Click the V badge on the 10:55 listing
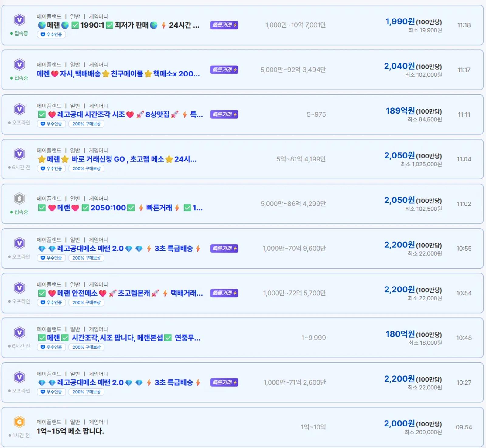The width and height of the screenshot is (486, 448). click(19, 243)
